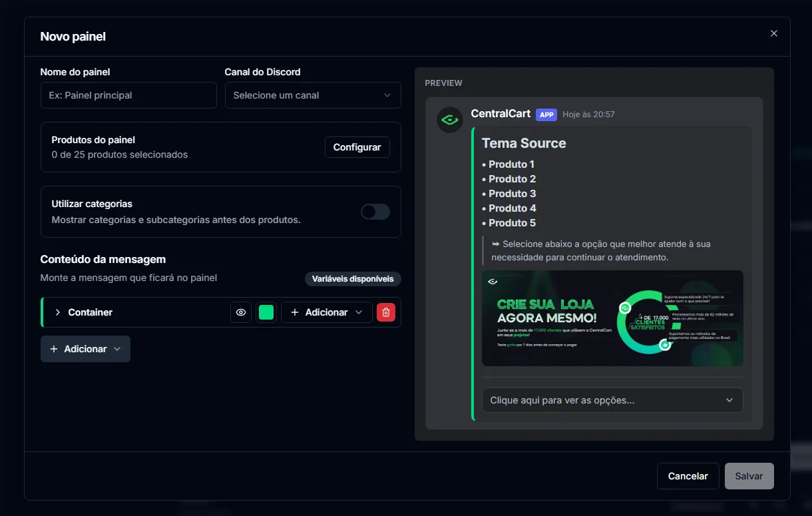Enable the Utilizar categorias switch
This screenshot has height=516, width=812.
pos(375,212)
